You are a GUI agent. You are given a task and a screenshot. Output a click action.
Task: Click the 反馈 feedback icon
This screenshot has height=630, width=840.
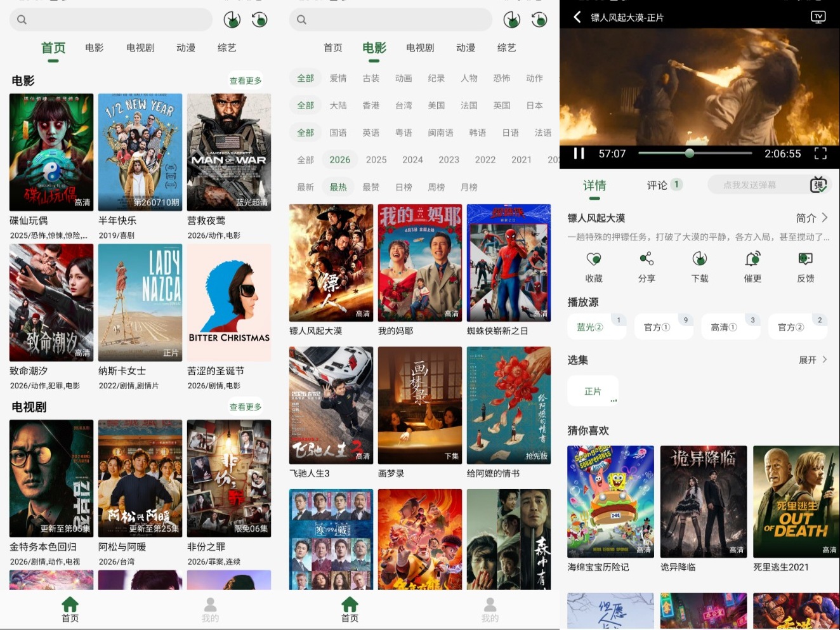point(806,259)
